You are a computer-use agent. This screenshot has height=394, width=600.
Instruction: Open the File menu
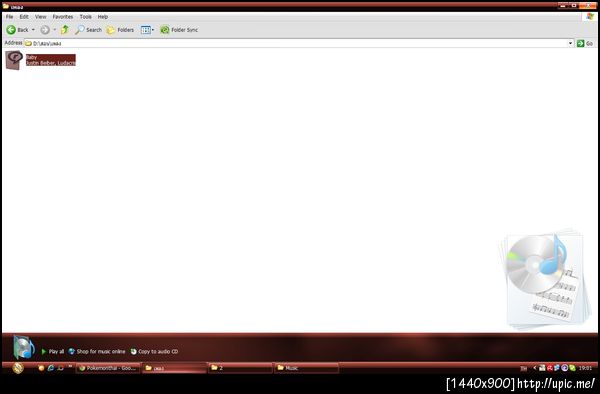10,17
